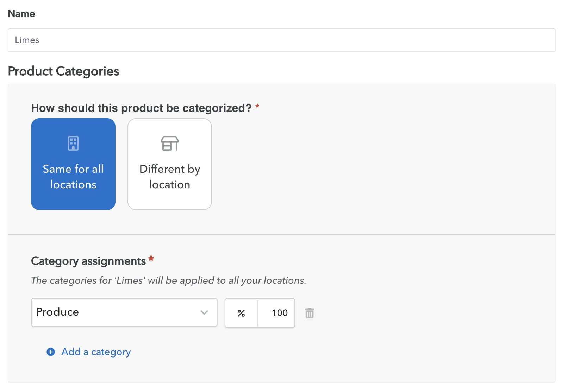The image size is (567, 392).
Task: Click the Category assignments label
Action: (88, 261)
